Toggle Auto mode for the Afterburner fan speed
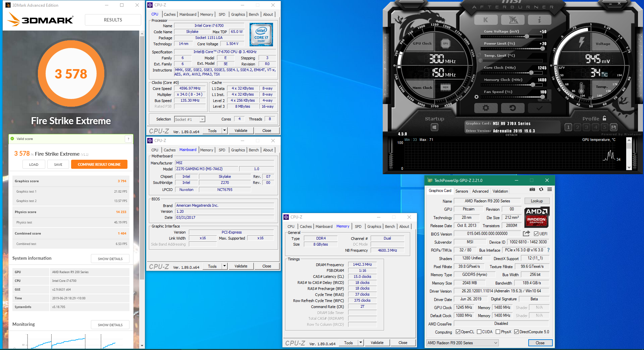Screen dimensions: 644x350 pyautogui.click(x=546, y=100)
